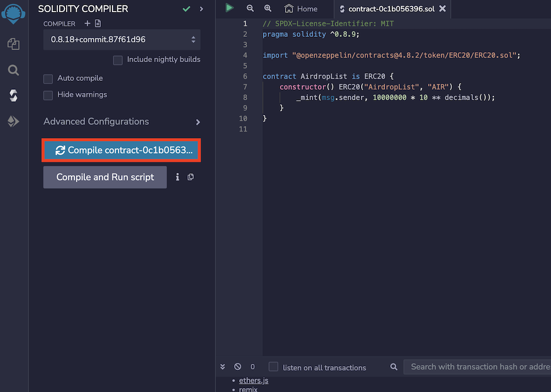Zoom out the editor font
The height and width of the screenshot is (392, 551).
(250, 8)
